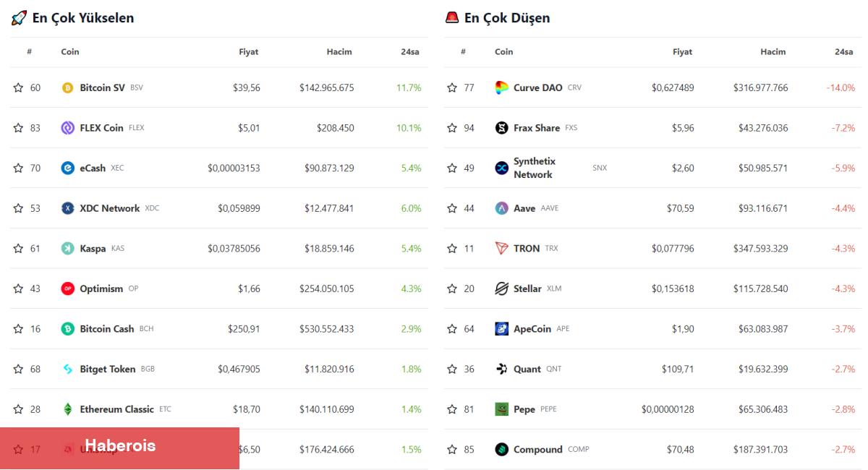Click the Curve DAO rainbow logo

[501, 87]
